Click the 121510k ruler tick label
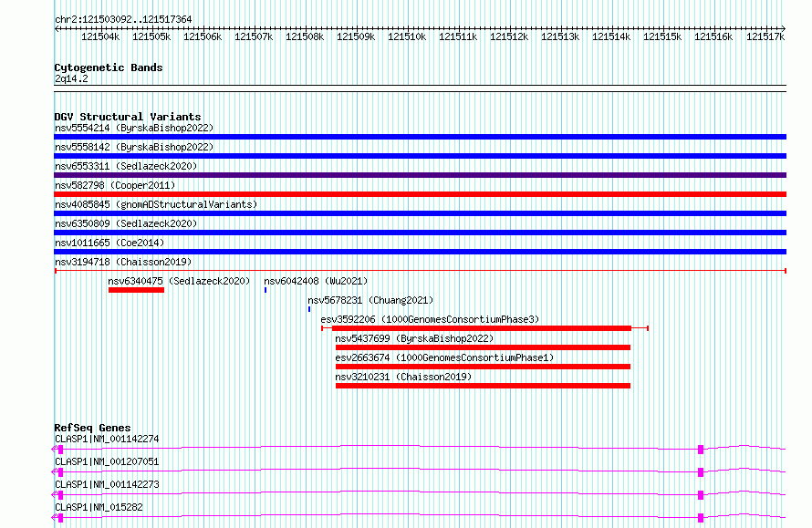 [407, 36]
